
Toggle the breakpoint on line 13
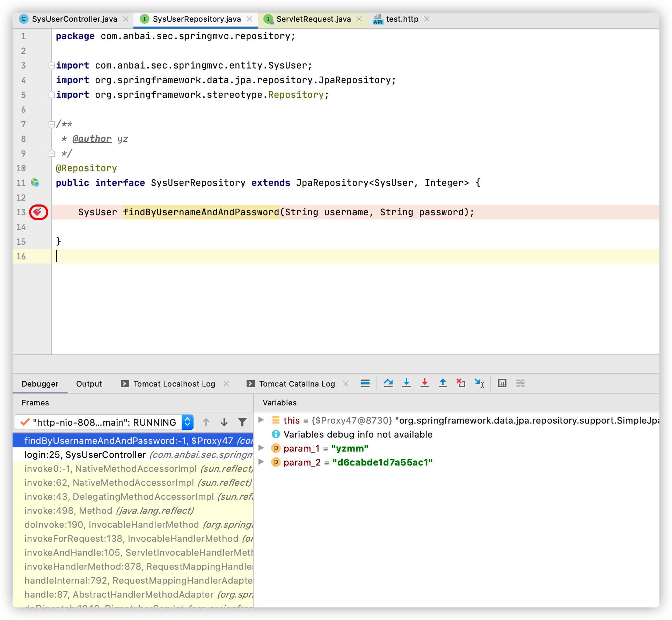[38, 212]
